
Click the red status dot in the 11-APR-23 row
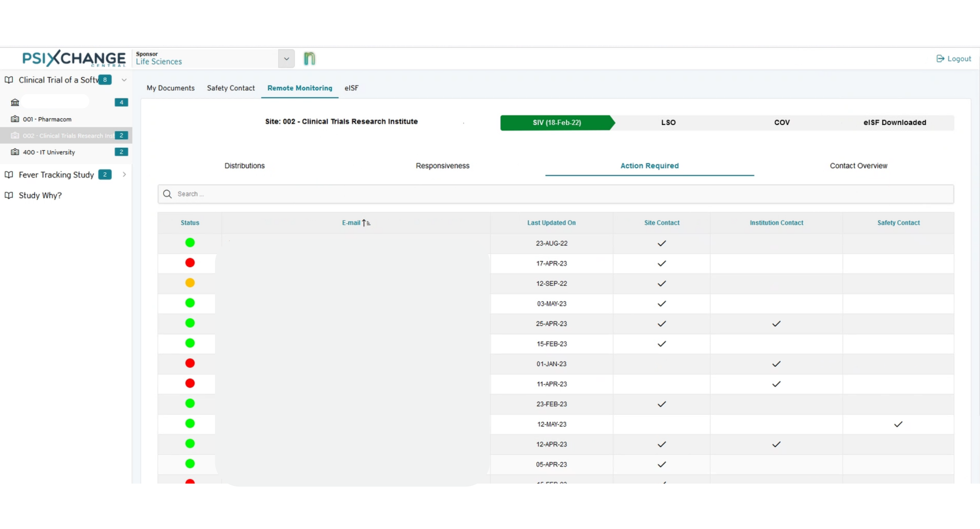point(190,383)
